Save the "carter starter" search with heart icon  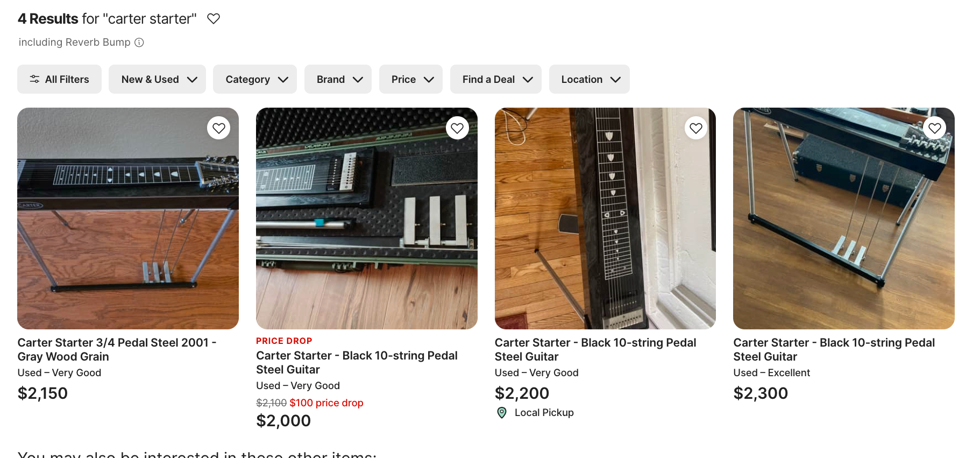click(x=214, y=19)
